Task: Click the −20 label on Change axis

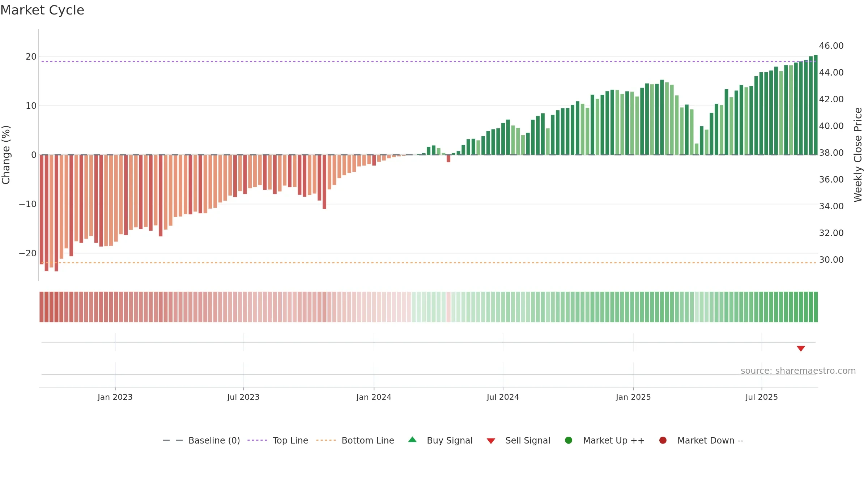Action: coord(28,253)
